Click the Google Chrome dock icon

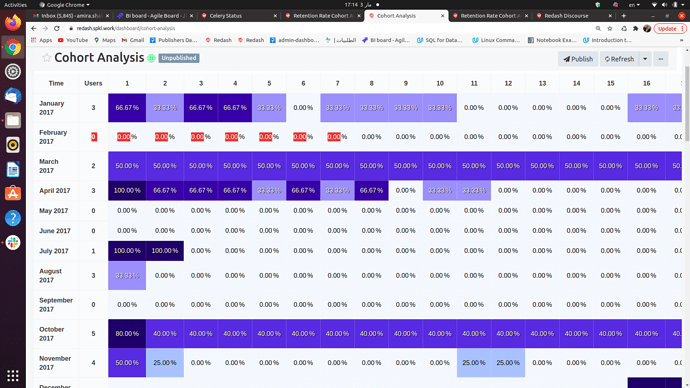[x=13, y=47]
